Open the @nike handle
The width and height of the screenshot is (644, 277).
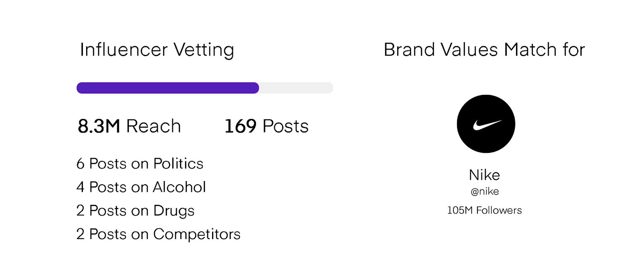[485, 192]
